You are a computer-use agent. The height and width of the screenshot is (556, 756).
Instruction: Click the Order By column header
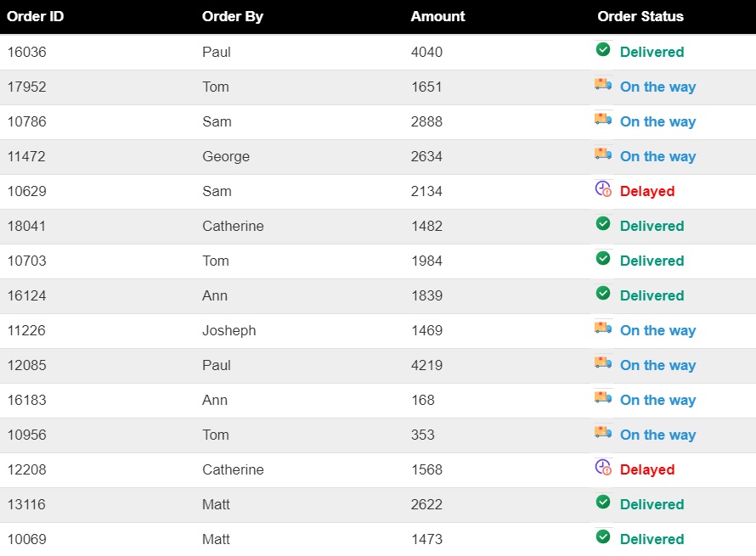point(233,16)
